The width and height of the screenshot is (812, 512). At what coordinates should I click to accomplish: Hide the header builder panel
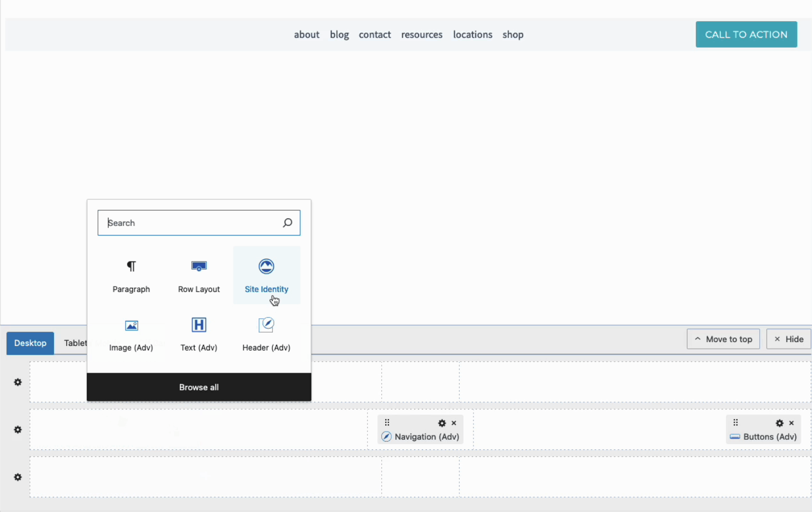coord(789,339)
